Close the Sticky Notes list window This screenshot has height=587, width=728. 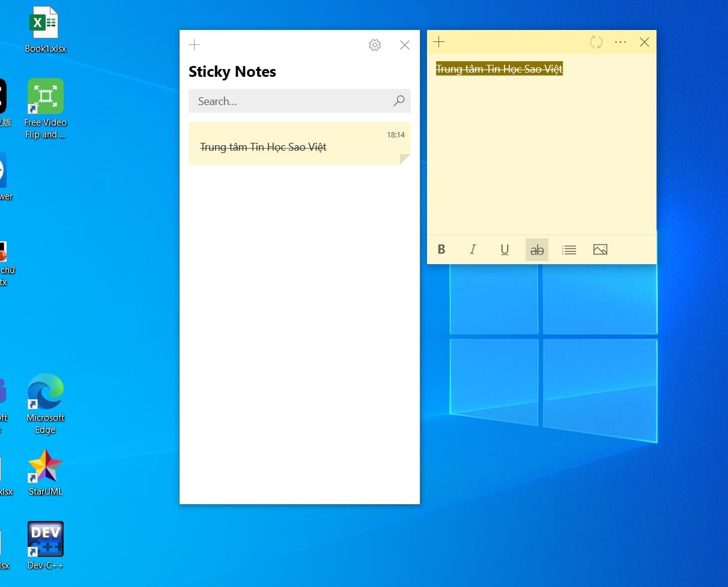405,45
